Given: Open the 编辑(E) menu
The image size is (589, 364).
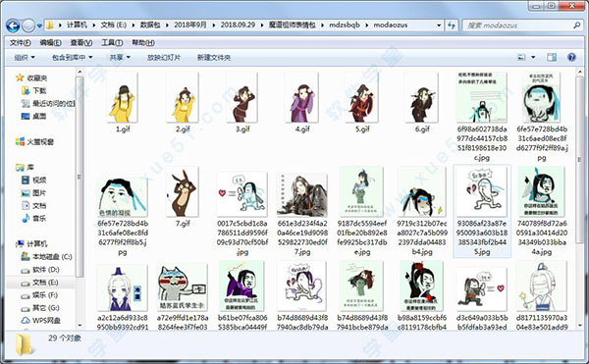Looking at the screenshot, I should [51, 43].
